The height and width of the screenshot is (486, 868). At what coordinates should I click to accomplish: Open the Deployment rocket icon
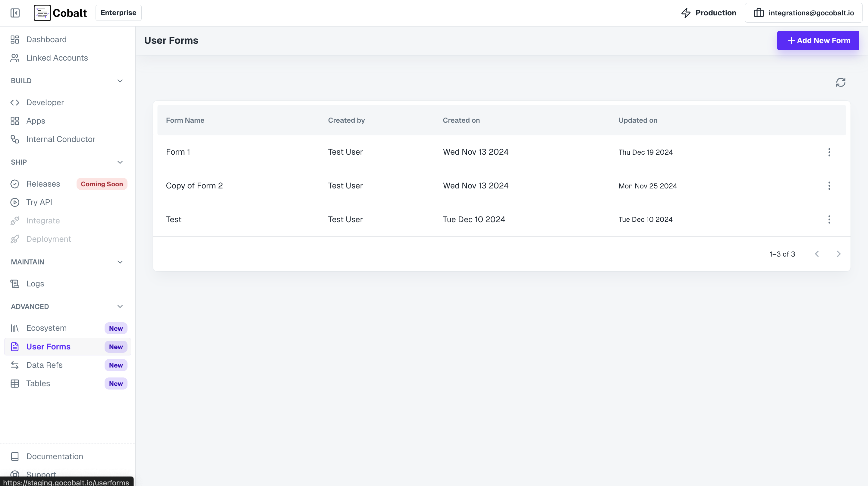[15, 239]
